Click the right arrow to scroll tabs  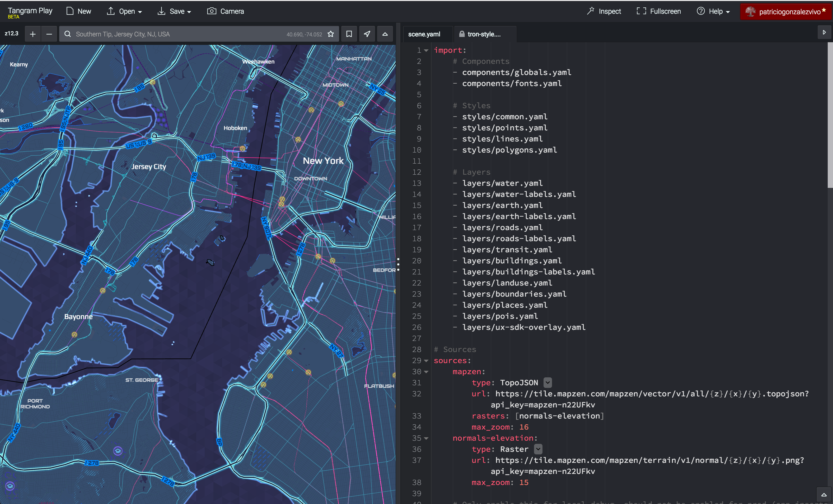point(824,32)
